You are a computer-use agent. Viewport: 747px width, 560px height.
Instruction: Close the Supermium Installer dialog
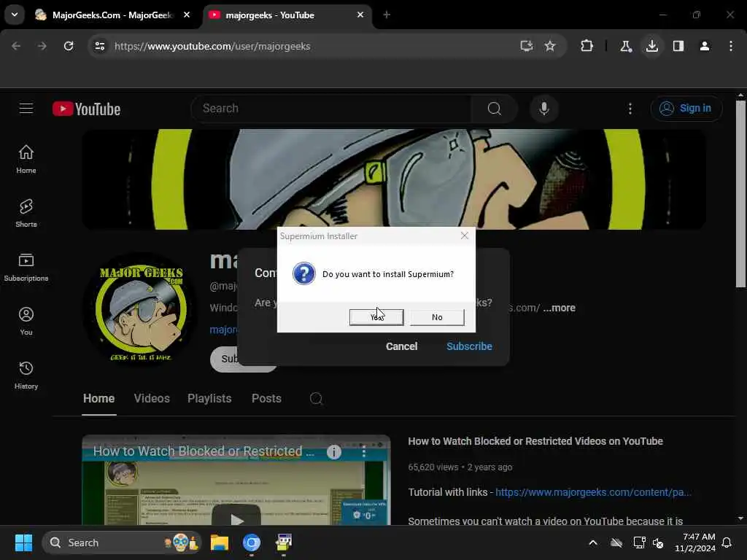pos(465,236)
